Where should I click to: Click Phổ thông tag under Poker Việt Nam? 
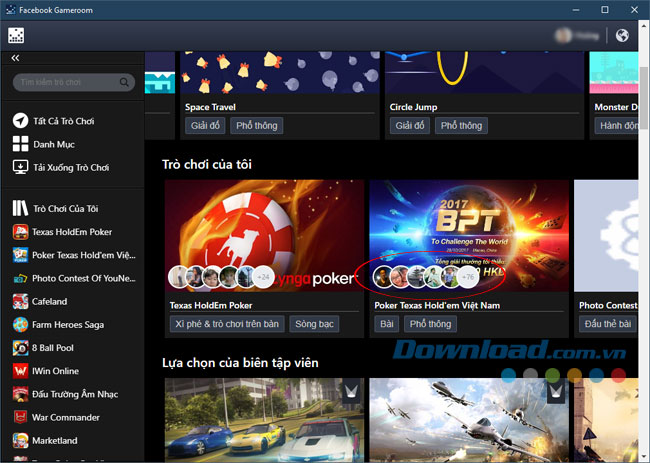(430, 324)
